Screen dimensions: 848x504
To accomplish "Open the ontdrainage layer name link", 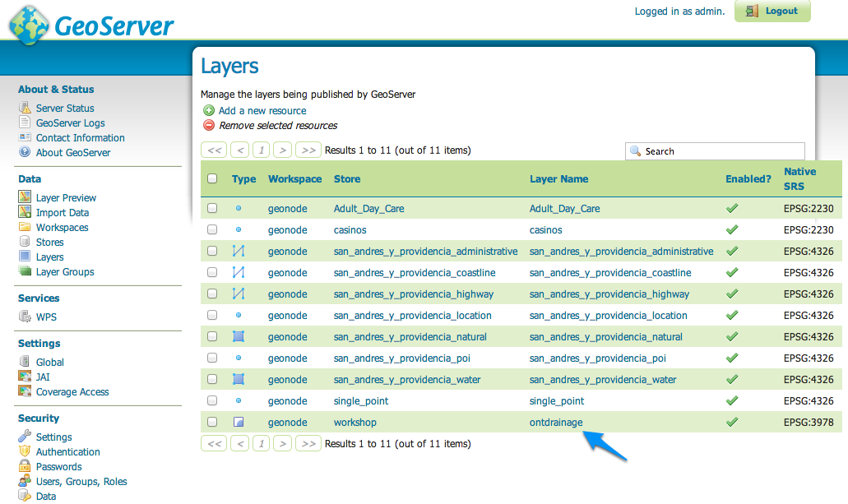I will pyautogui.click(x=556, y=423).
